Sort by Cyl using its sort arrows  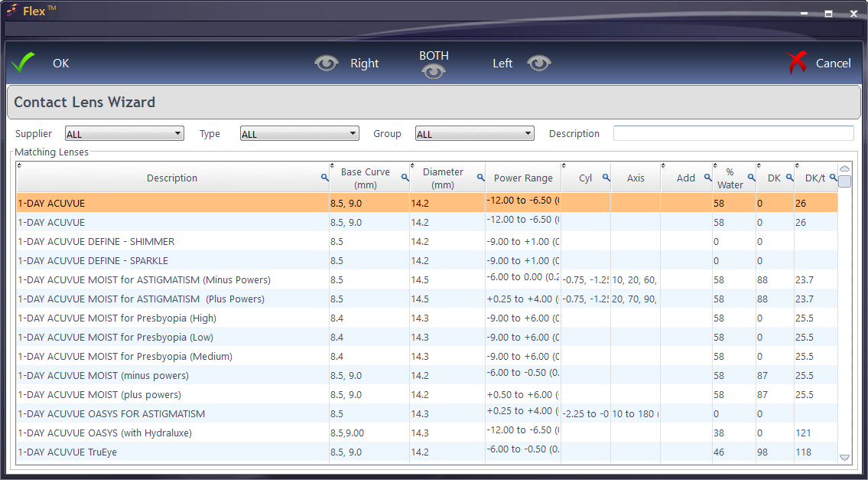[564, 165]
